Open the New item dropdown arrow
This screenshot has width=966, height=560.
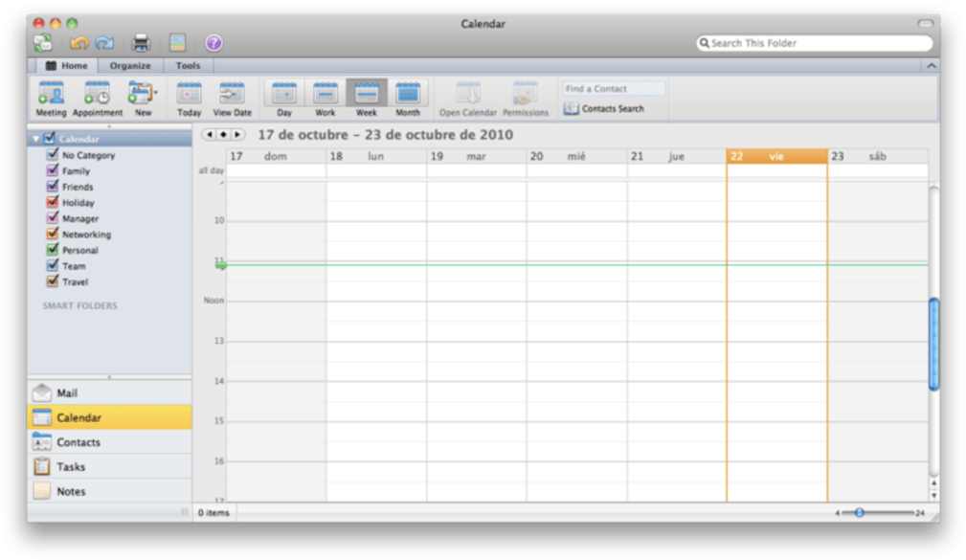(x=156, y=93)
